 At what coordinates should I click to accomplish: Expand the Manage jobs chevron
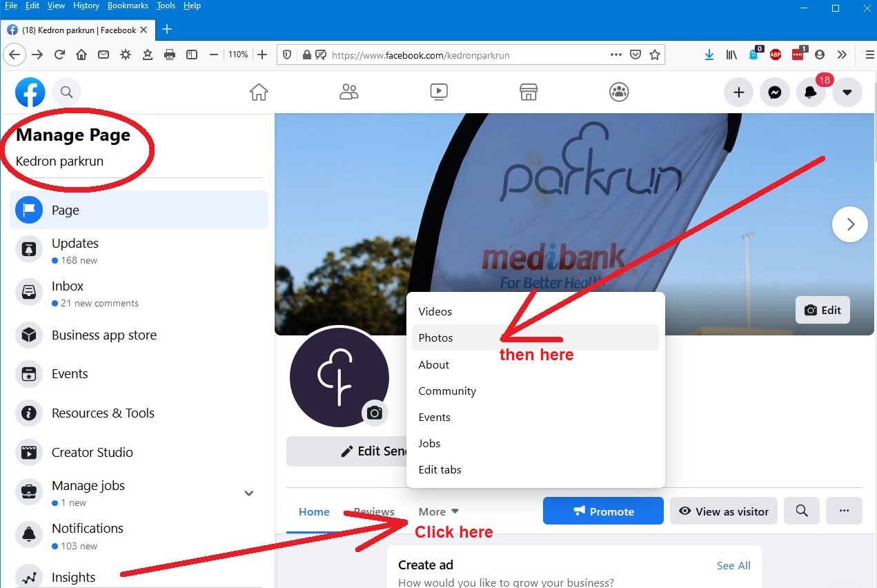[x=249, y=493]
